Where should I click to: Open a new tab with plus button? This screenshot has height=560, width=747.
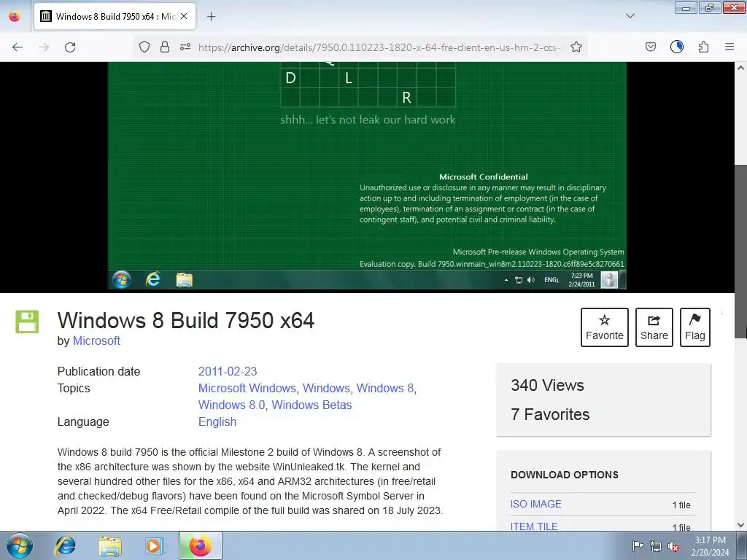(x=211, y=16)
